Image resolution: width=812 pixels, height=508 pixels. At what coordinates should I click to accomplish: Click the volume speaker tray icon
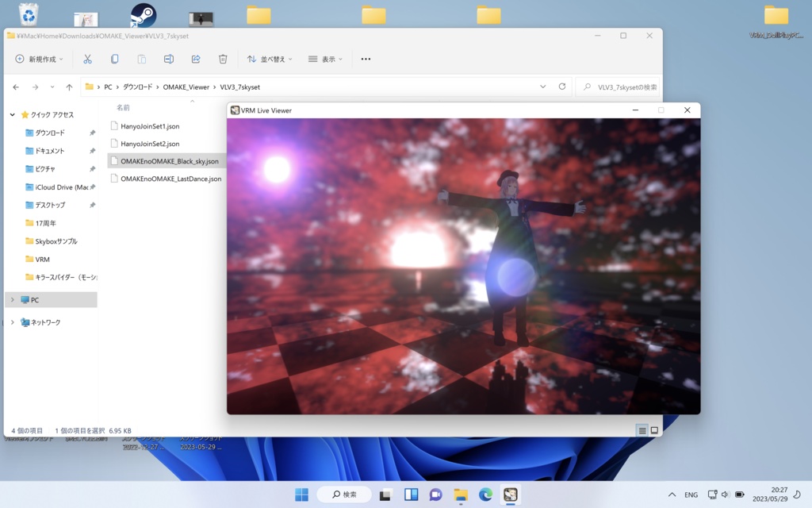[726, 495]
